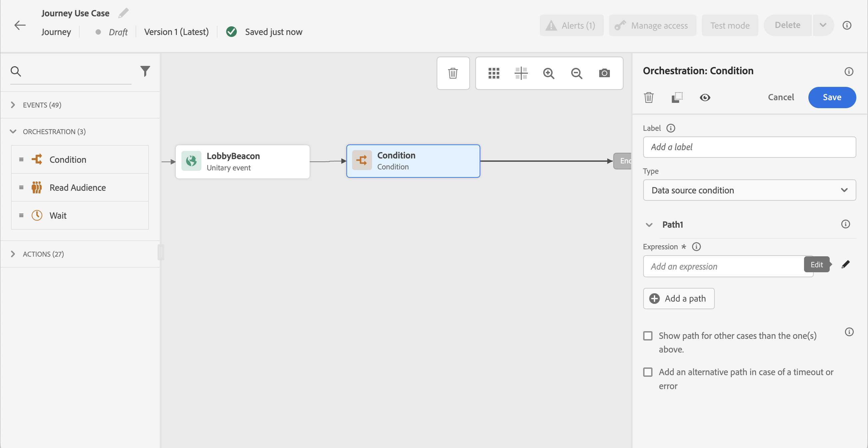
Task: Click the duplicate activity icon in Condition panel
Action: tap(676, 98)
